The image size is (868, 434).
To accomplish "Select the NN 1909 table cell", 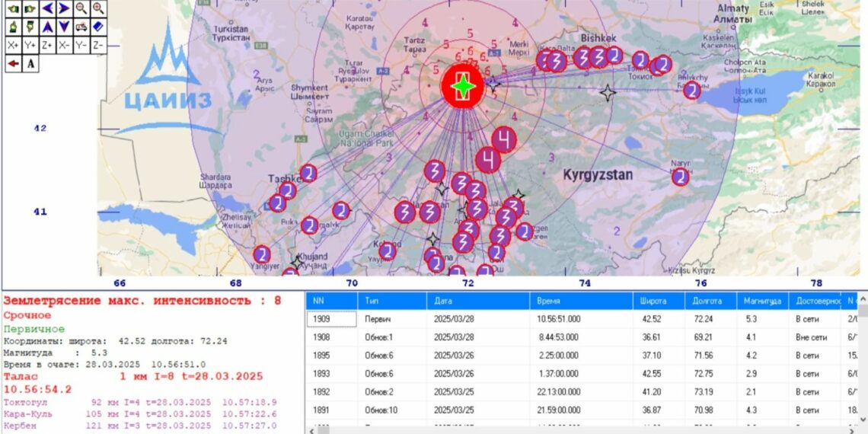I will pos(332,320).
